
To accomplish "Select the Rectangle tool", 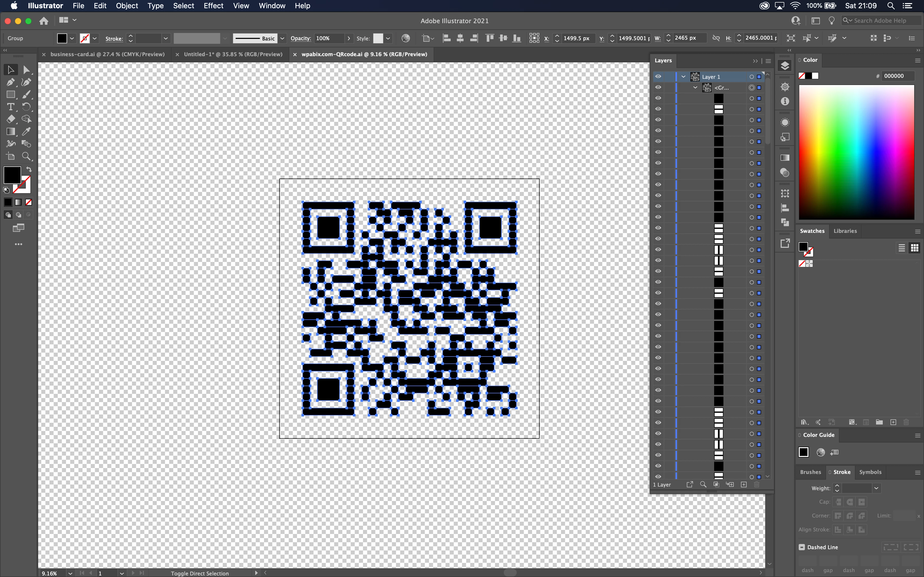I will coord(10,95).
